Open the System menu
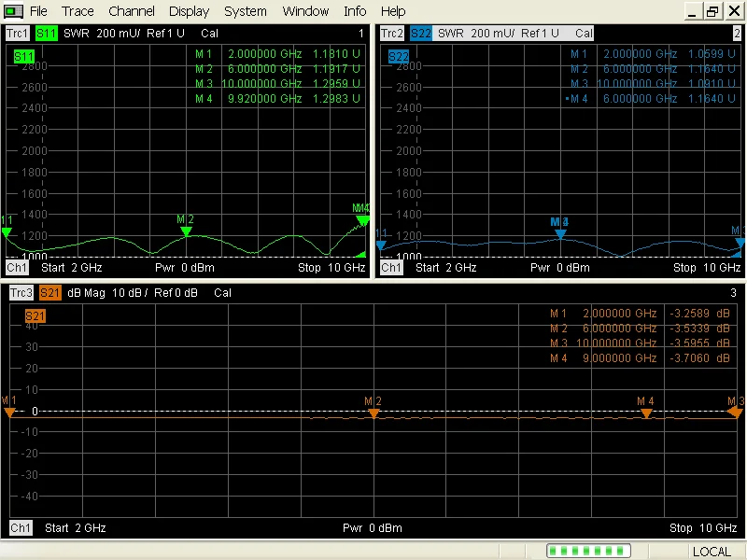747x560 pixels. pyautogui.click(x=246, y=11)
